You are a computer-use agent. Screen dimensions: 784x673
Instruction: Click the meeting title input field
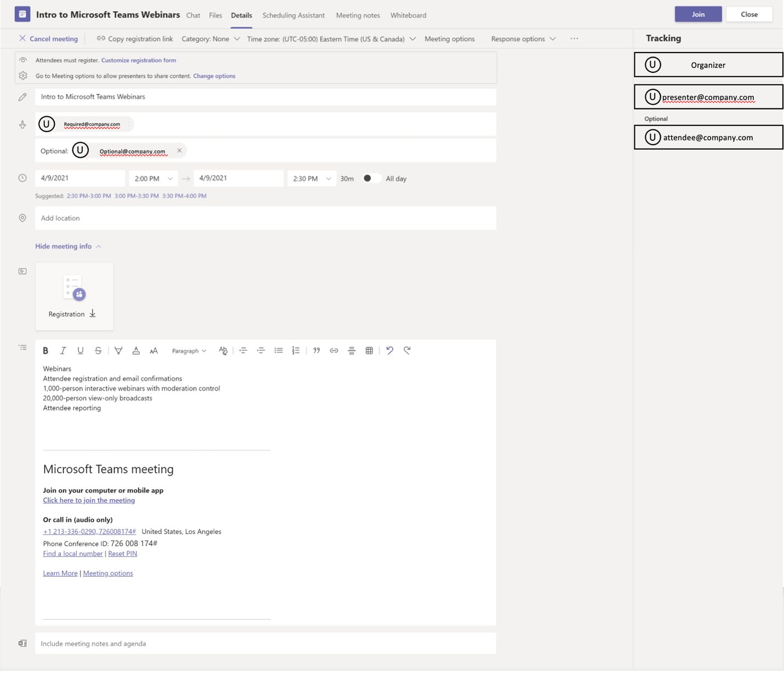pos(265,97)
